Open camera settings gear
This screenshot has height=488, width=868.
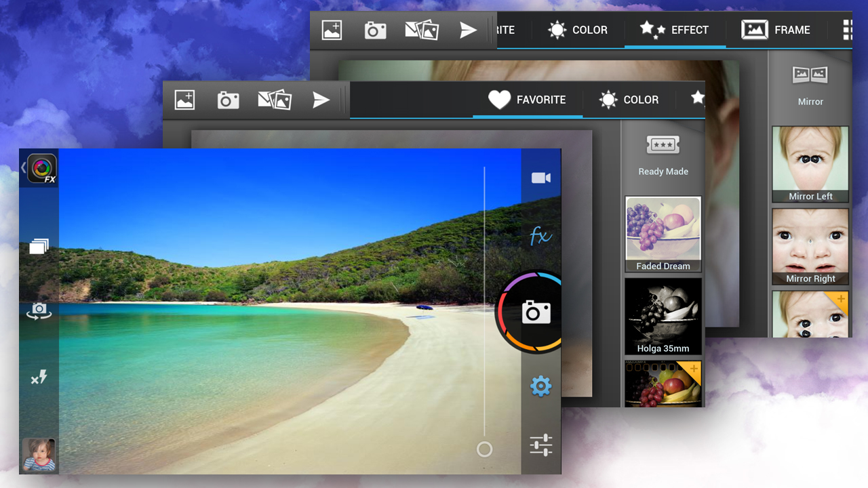pos(540,386)
